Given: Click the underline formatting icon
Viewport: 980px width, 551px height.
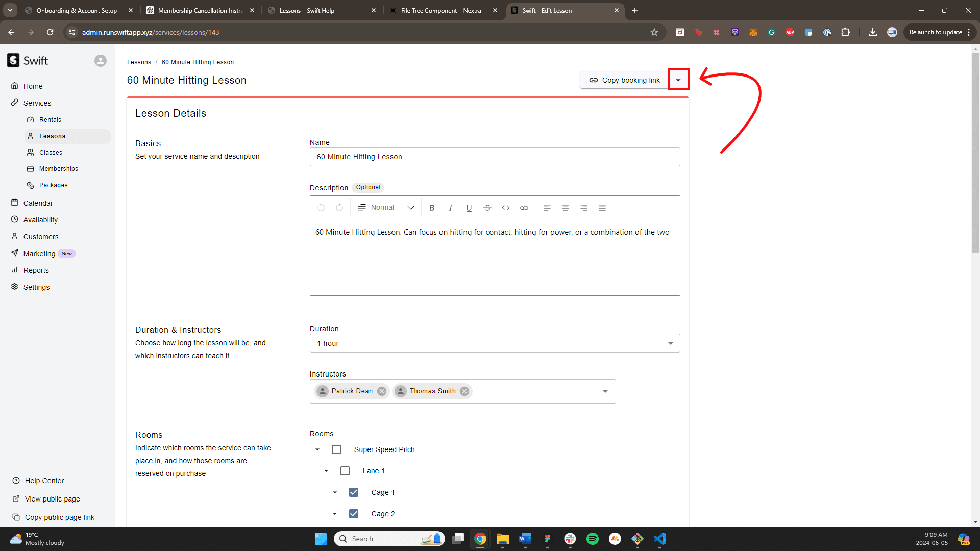Looking at the screenshot, I should [469, 207].
